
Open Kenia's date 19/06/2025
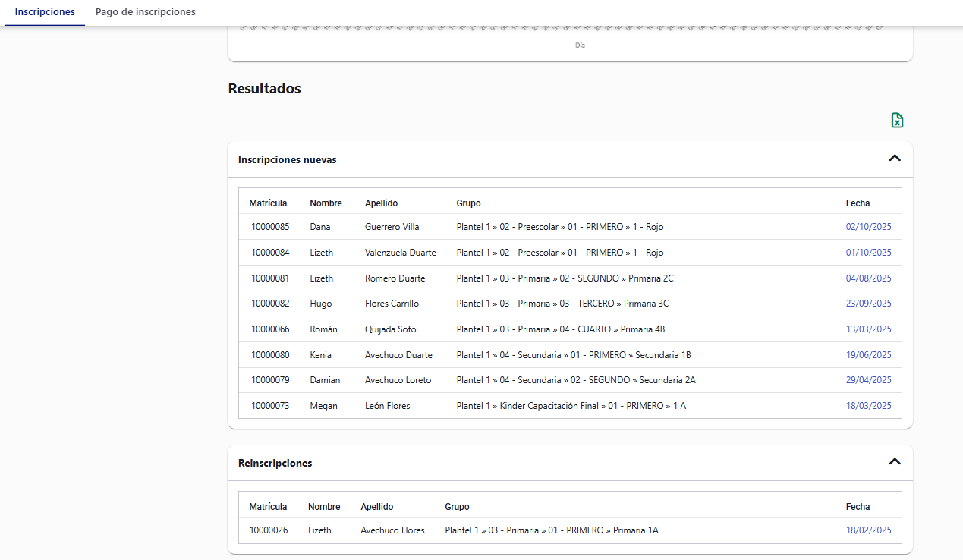point(868,355)
